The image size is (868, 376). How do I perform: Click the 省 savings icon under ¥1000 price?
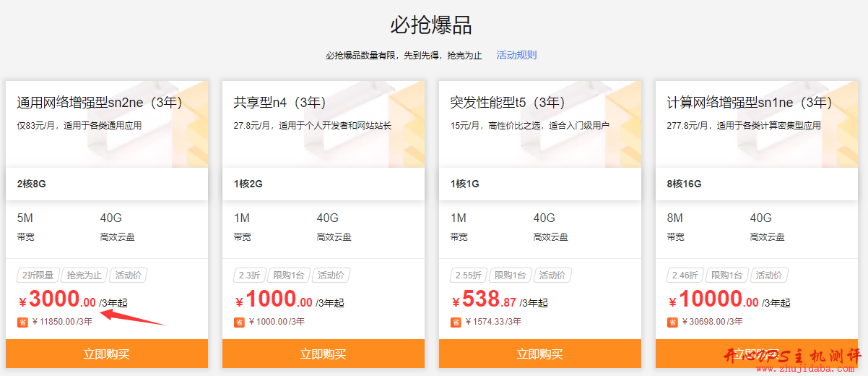[x=239, y=322]
